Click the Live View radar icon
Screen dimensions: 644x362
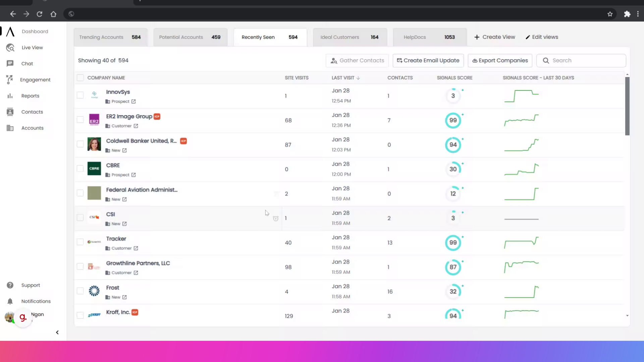10,48
